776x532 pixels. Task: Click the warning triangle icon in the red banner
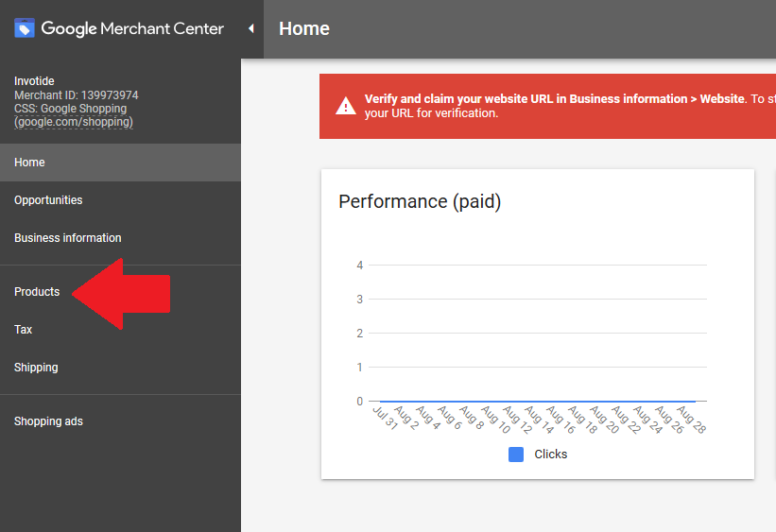pos(346,106)
